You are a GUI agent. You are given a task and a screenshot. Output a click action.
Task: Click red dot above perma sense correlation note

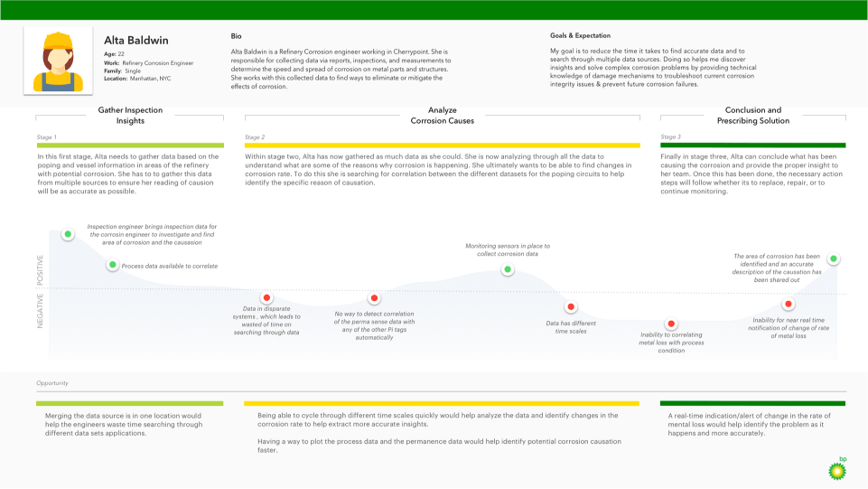pyautogui.click(x=374, y=298)
